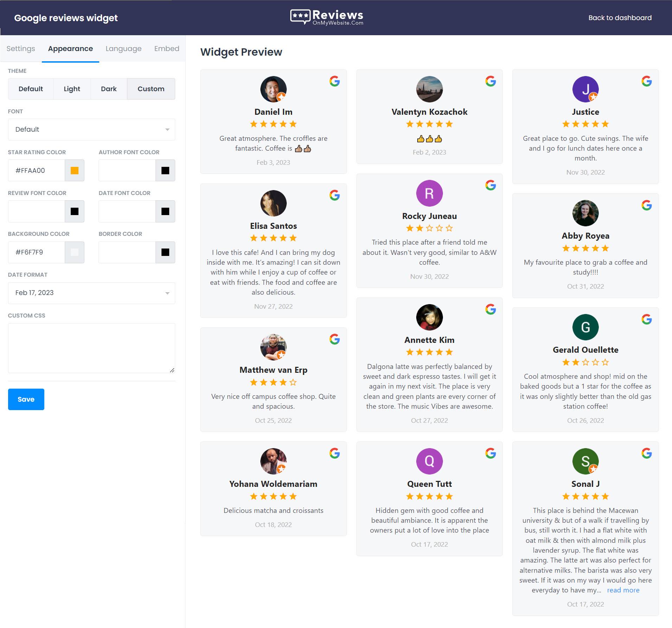Click the Google logo on Abby Royea's review

pos(647,205)
